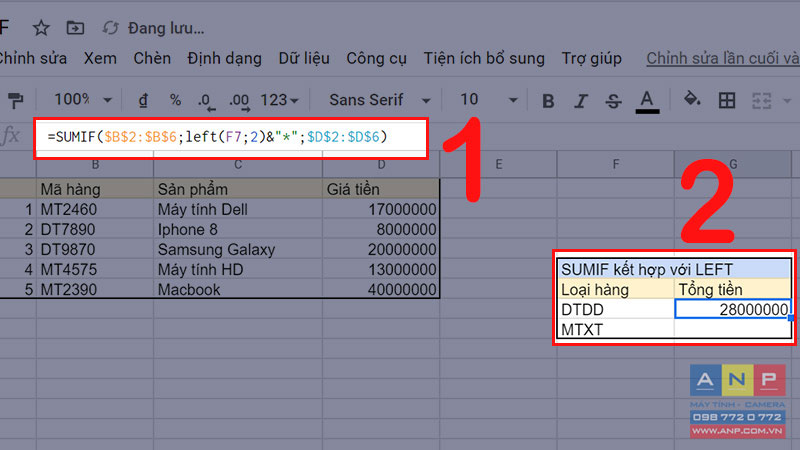This screenshot has height=450, width=800.
Task: Open the Định dạng menu
Action: pos(224,59)
